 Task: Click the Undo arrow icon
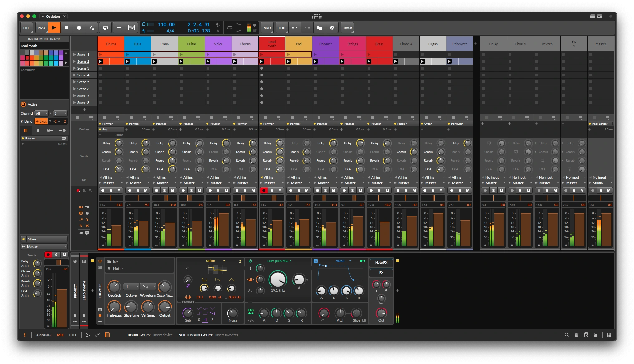pos(295,28)
